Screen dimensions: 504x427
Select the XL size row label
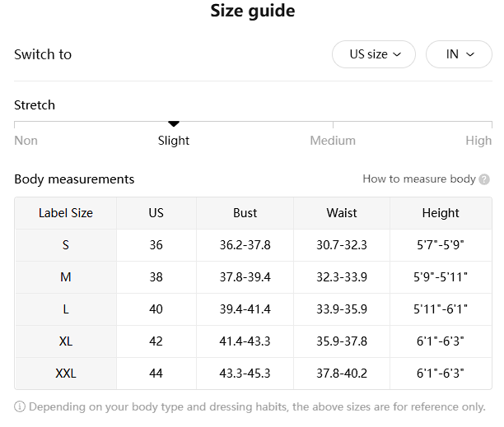tap(66, 341)
